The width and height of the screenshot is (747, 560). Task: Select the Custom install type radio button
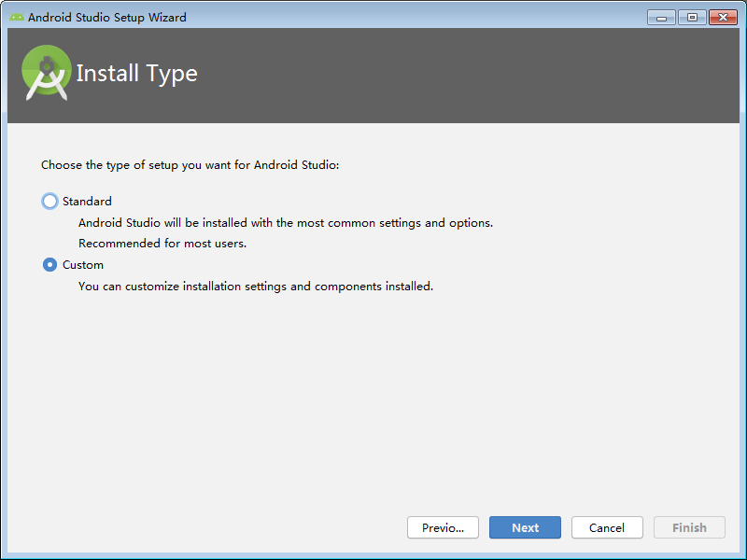tap(49, 265)
